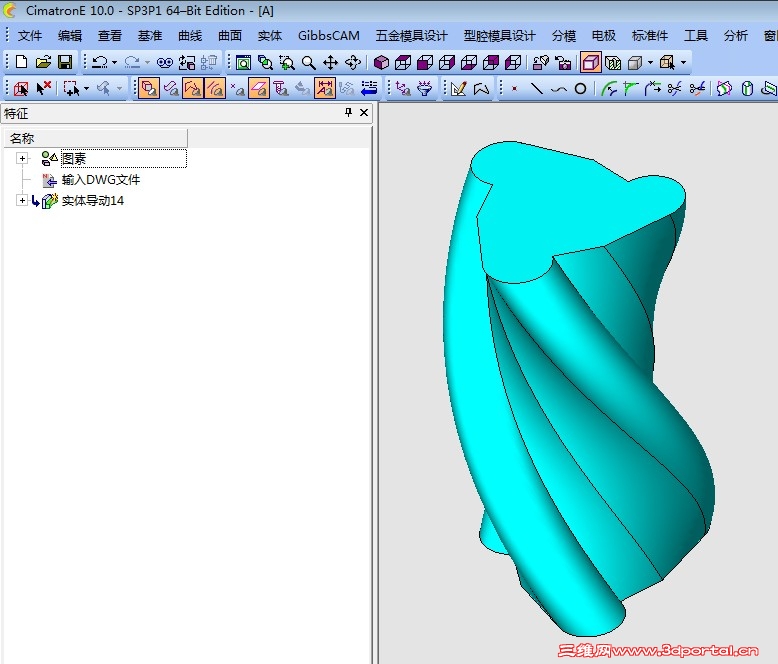Click the redo arrow icon
778x664 pixels.
coord(132,62)
